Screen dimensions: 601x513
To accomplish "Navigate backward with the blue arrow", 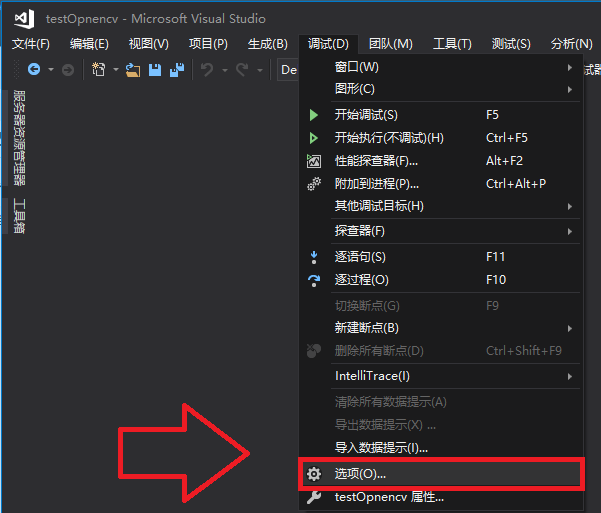I will coord(34,69).
